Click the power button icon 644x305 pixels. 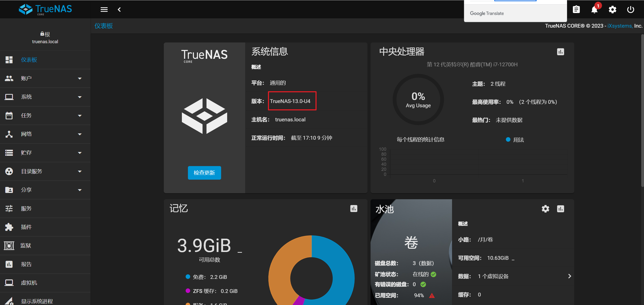[630, 10]
